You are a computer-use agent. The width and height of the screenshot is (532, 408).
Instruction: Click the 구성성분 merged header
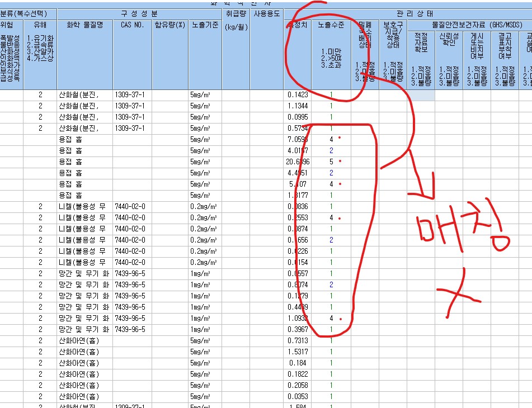tap(139, 14)
